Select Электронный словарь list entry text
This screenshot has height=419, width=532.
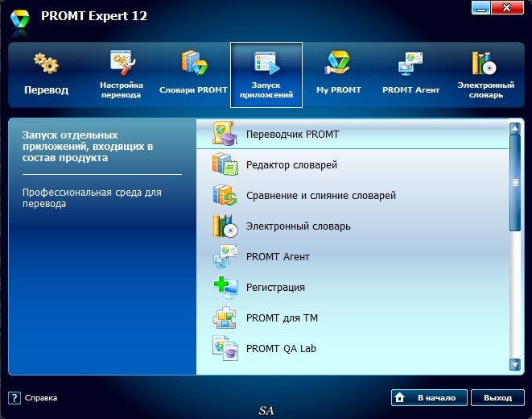coord(299,226)
